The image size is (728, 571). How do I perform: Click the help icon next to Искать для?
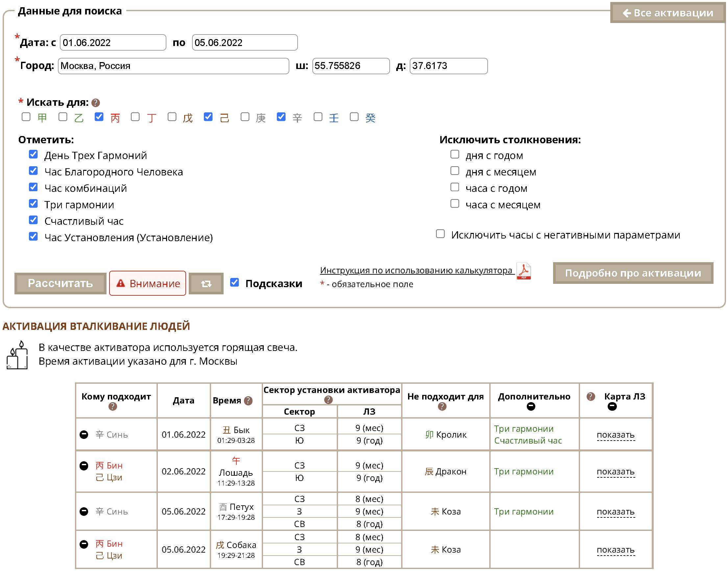pos(96,103)
